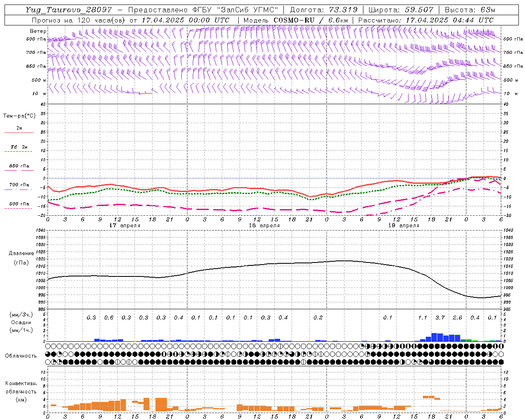The height and width of the screenshot is (420, 525).
Task: Select the 2м legend entry
Action: [19, 128]
